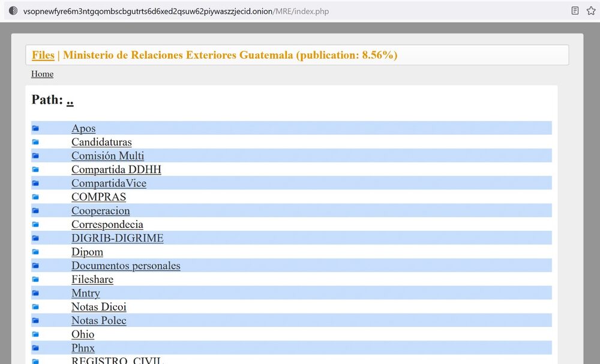Select the folder icon next to Dipom
600x364 pixels.
(35, 252)
